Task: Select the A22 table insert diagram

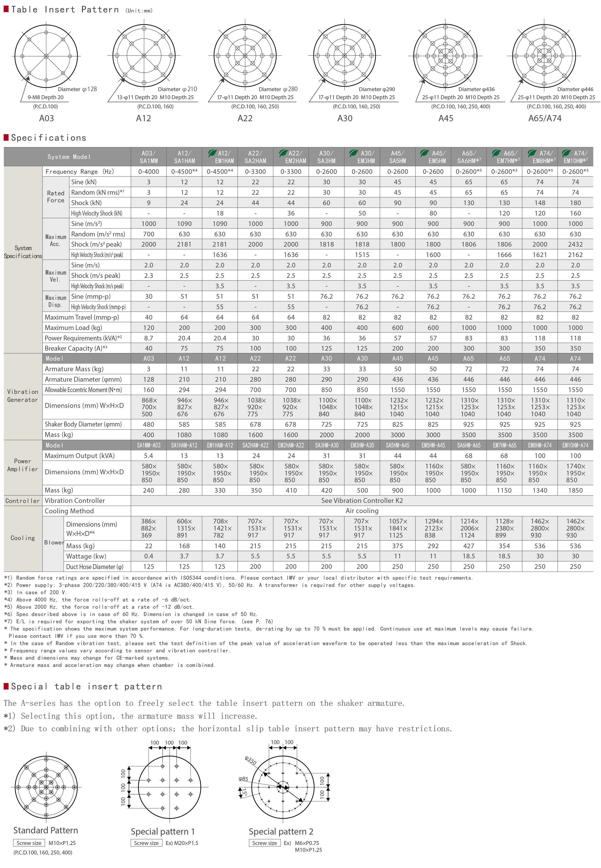Action: pyautogui.click(x=245, y=56)
